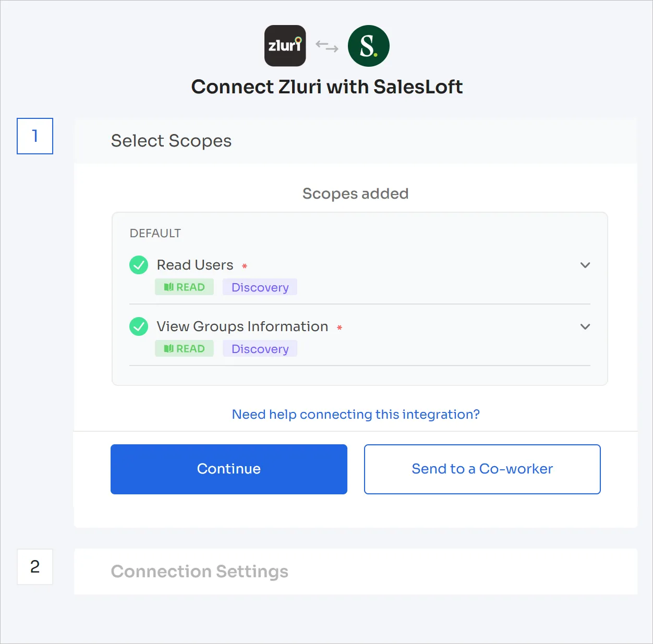Click the Scopes added heading

(356, 193)
